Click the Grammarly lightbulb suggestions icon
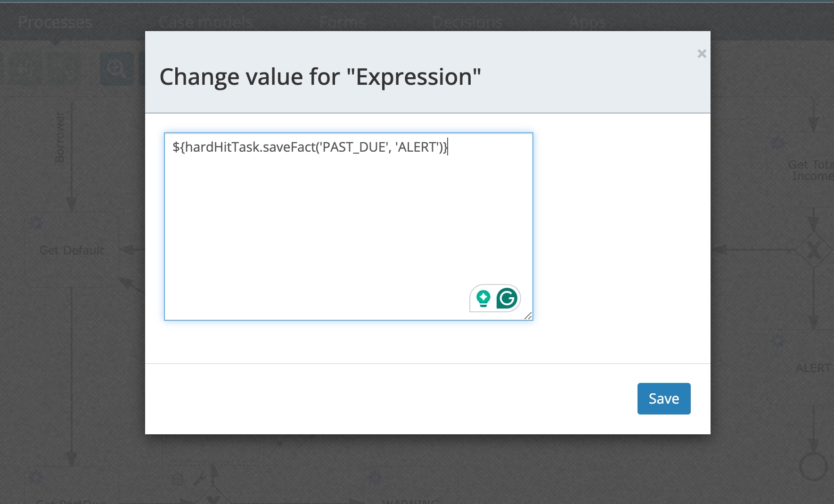 click(x=483, y=298)
